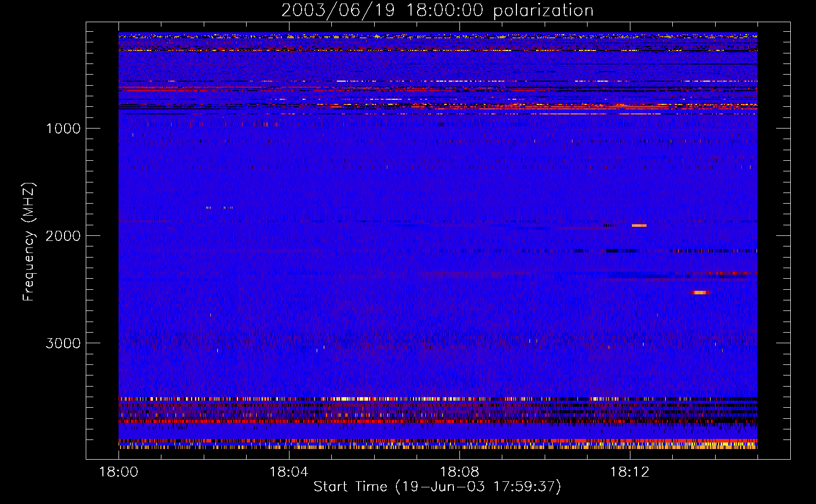Click the 1000 frequency tick label
Viewport: 816px width, 504px height.
(x=64, y=129)
